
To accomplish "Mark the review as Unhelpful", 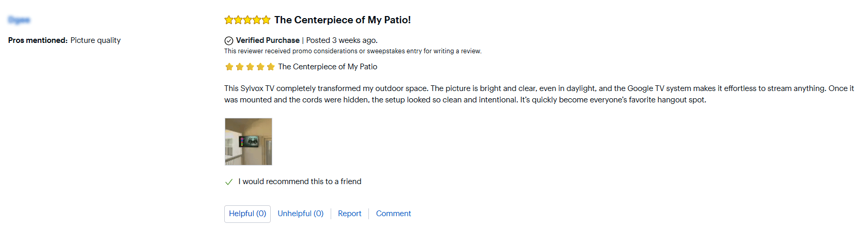I will (300, 214).
